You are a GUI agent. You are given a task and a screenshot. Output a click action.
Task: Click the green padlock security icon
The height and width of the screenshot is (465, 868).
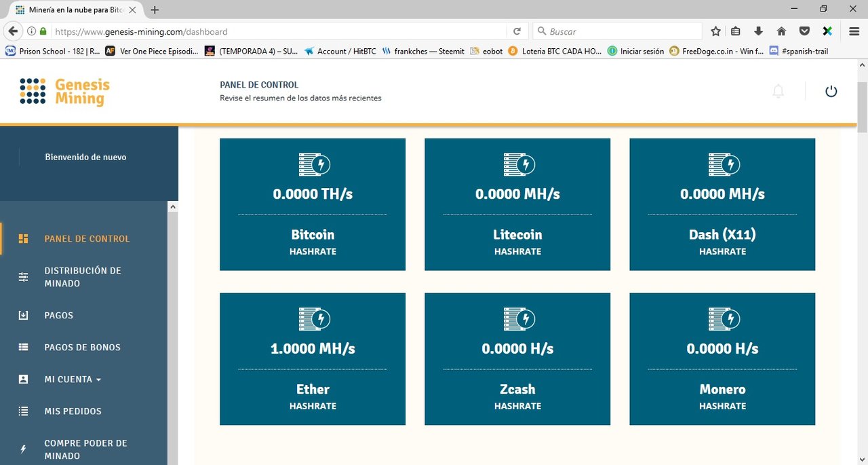[43, 31]
